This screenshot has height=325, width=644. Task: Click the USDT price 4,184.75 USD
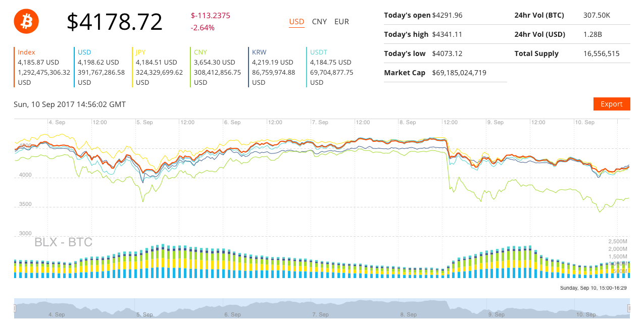(x=331, y=62)
